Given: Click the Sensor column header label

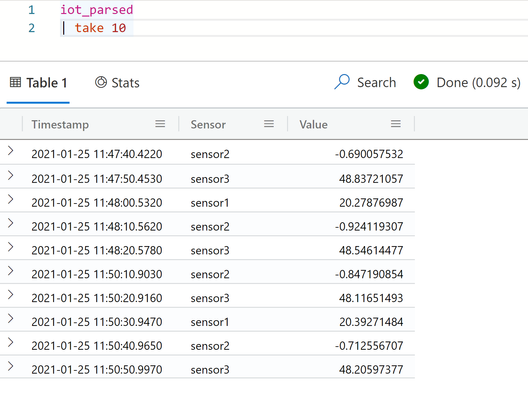Looking at the screenshot, I should pyautogui.click(x=208, y=125).
